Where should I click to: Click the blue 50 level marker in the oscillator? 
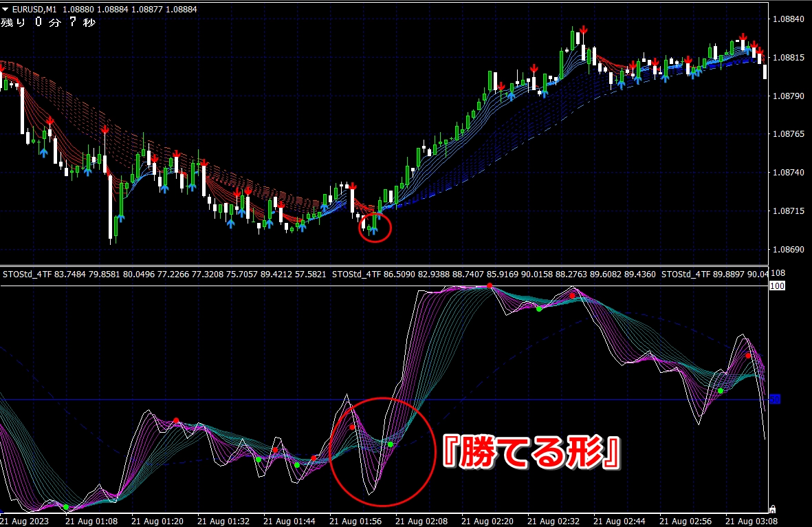tap(774, 399)
